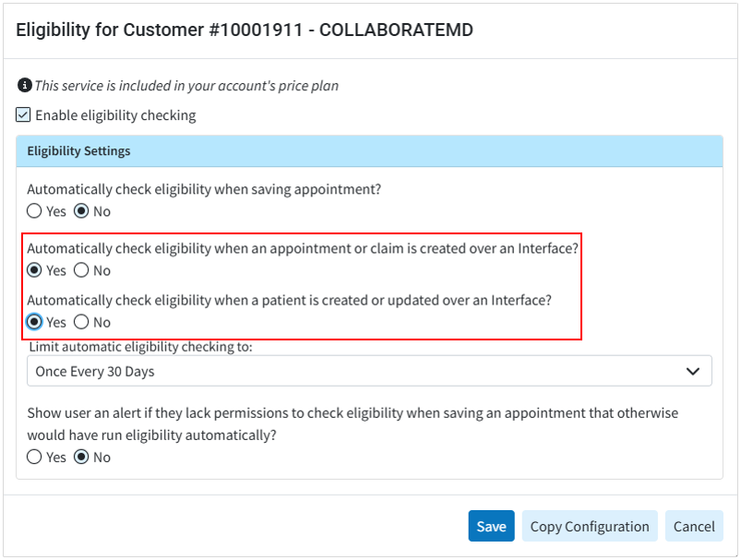Click the saving appointment question text
Viewport: 741px width, 560px height.
tap(204, 189)
